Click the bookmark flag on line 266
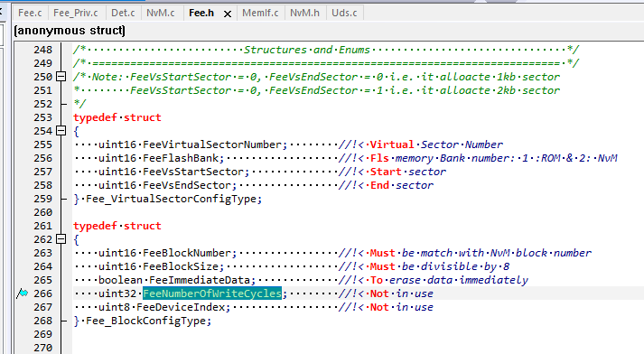This screenshot has width=644, height=354. coord(23,293)
